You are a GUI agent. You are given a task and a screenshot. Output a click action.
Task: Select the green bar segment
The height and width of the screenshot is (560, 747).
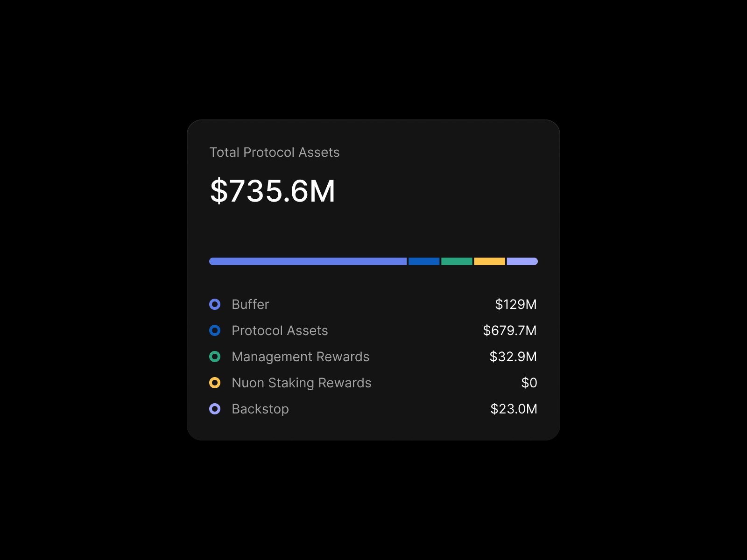457,261
